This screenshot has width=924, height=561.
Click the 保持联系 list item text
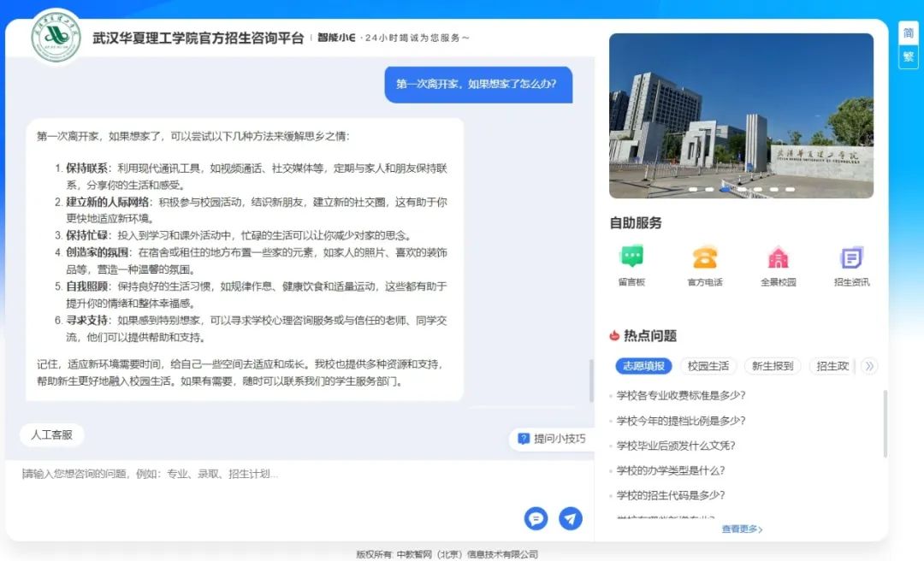point(257,177)
